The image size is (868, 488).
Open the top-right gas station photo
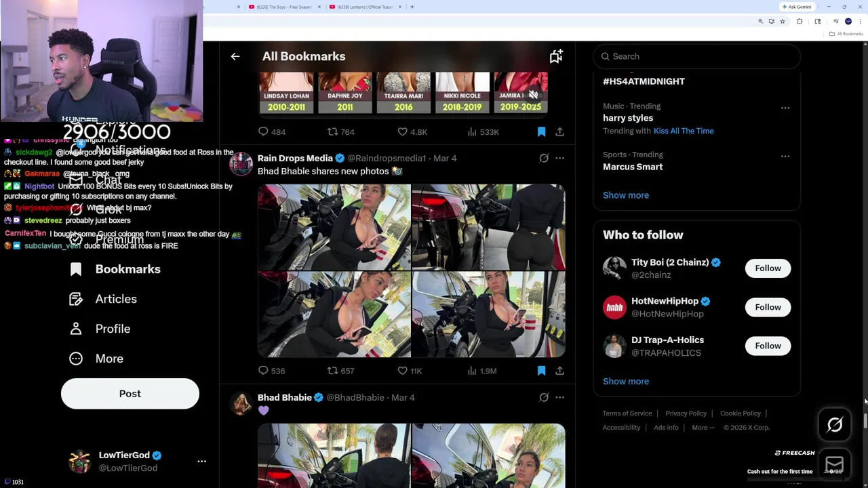tap(488, 227)
